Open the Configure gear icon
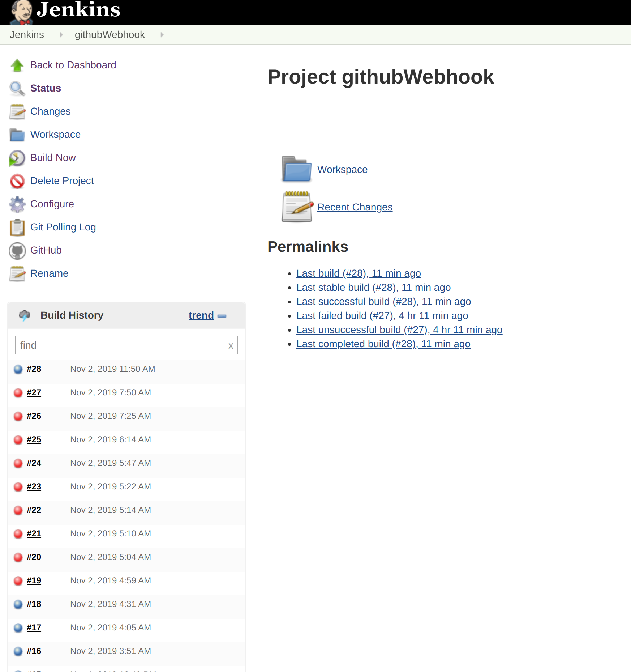Image resolution: width=631 pixels, height=672 pixels. point(17,204)
